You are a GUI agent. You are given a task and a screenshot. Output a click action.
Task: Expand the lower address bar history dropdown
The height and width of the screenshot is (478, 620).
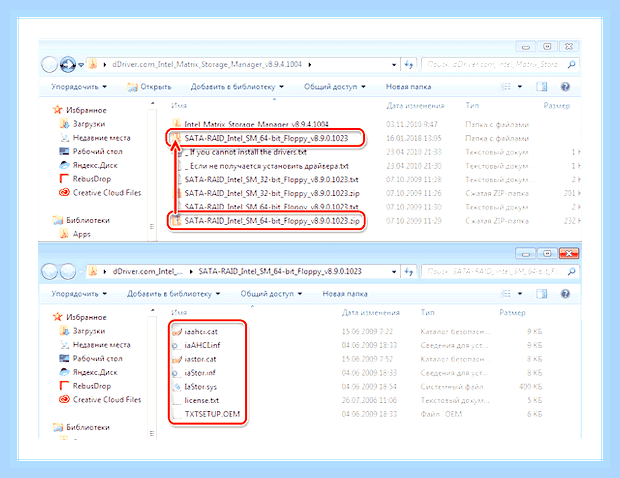[394, 272]
